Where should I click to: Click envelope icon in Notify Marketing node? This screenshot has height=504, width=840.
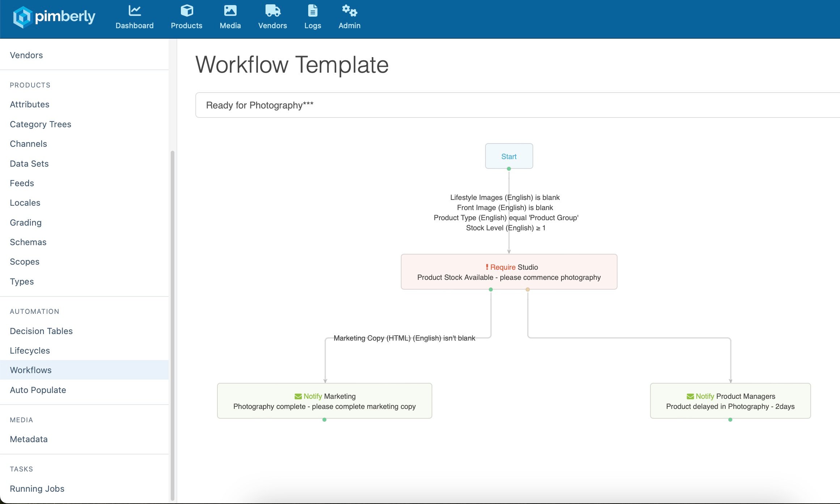(x=298, y=397)
